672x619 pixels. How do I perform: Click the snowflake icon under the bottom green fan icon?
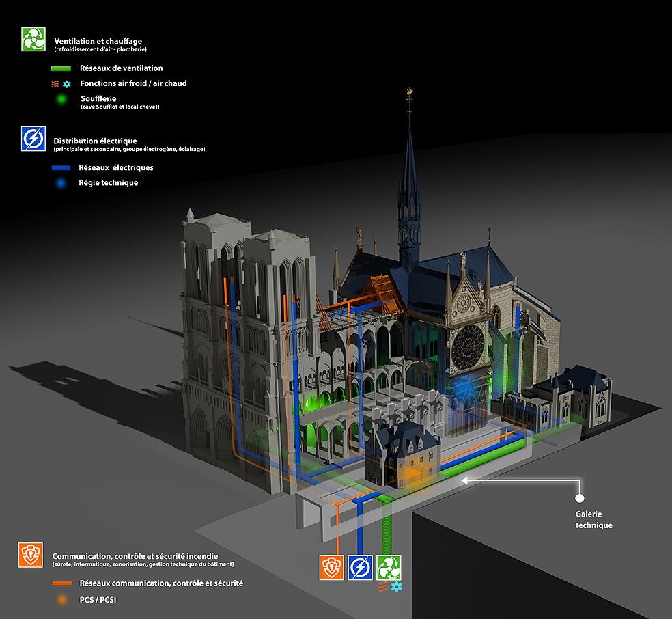pos(396,587)
